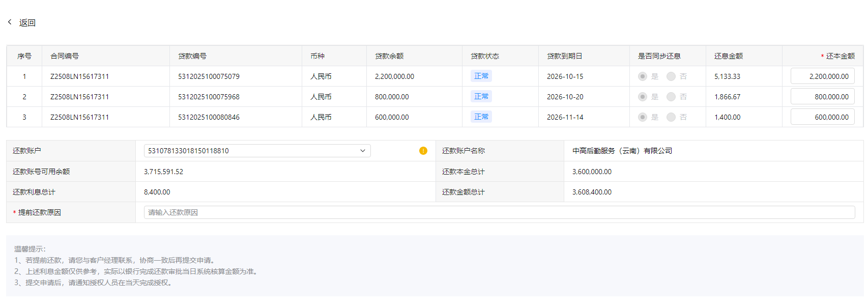Select 否 radio for loan row 1
Image resolution: width=868 pixels, height=306 pixels.
pos(671,76)
